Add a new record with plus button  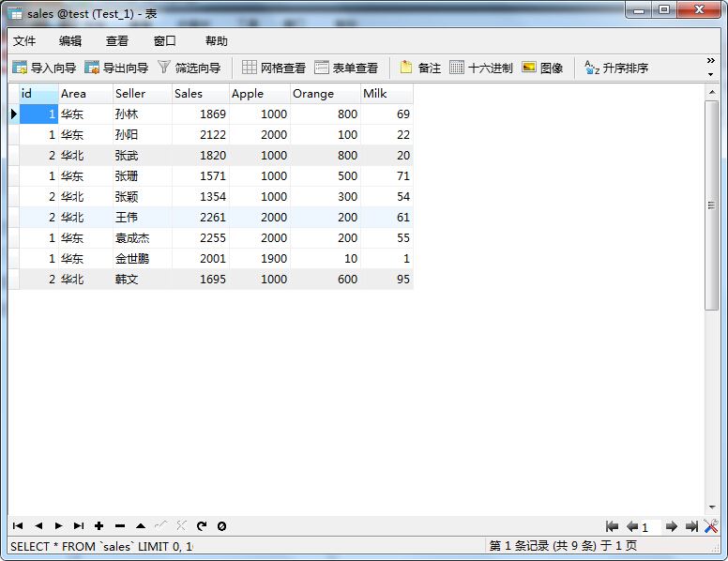pyautogui.click(x=99, y=525)
